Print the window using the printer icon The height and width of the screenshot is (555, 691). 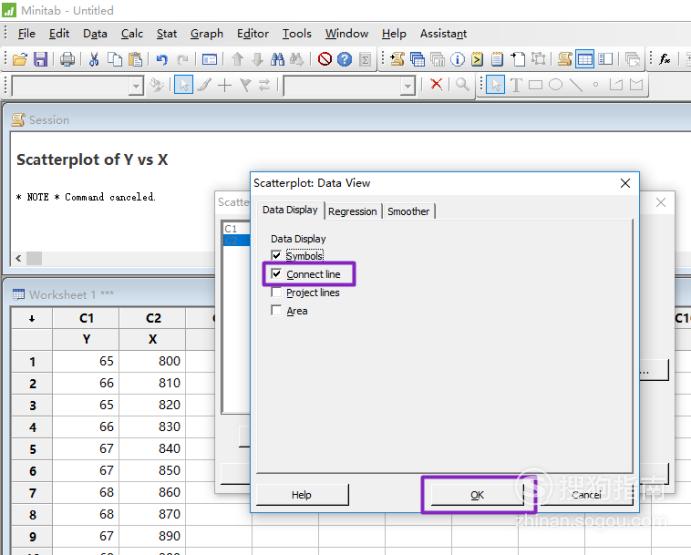67,59
